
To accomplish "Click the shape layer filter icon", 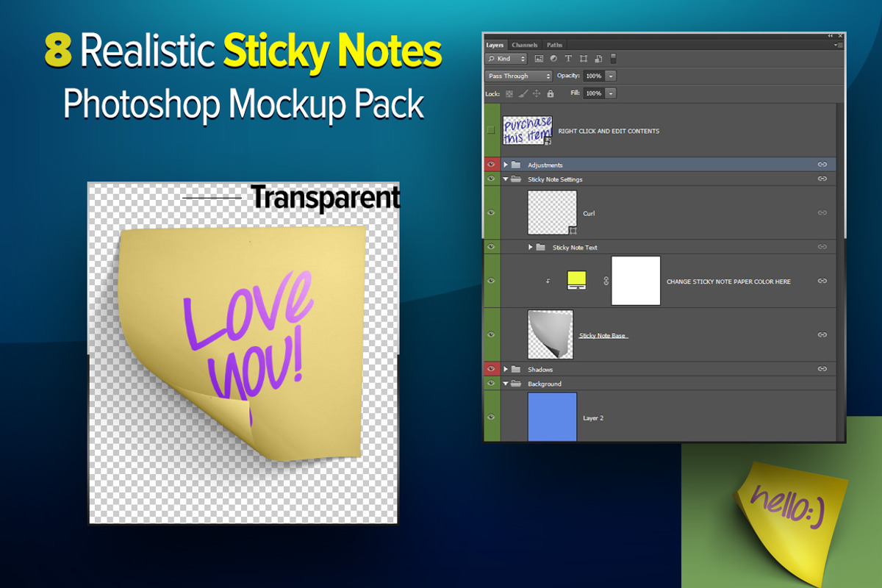I will 584,59.
